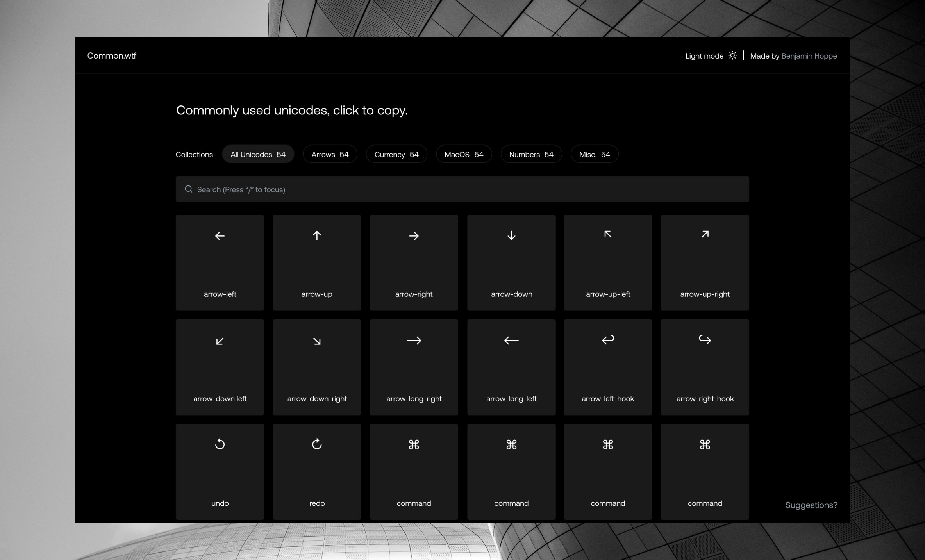The image size is (925, 560).
Task: Open the Benjamin Hoppe link
Action: (809, 56)
